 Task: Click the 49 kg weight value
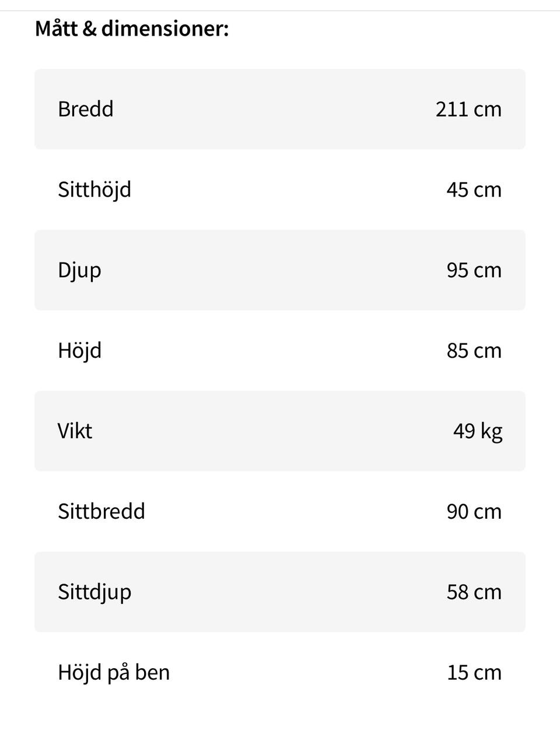[x=477, y=431]
